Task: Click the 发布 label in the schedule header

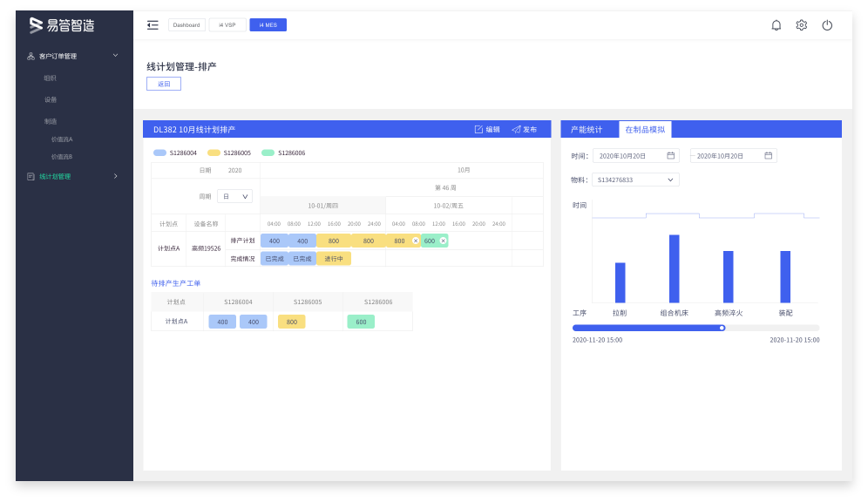Action: [x=530, y=130]
